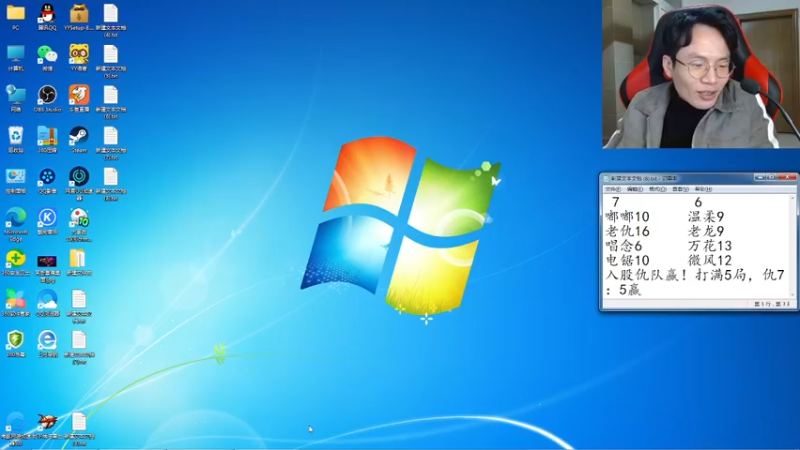Launch OBS Studio shortcut
The width and height of the screenshot is (800, 450).
[47, 98]
